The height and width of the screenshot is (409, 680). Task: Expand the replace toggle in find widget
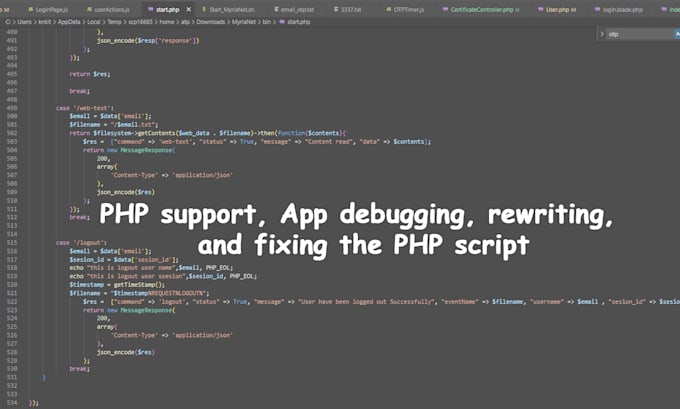coord(602,34)
